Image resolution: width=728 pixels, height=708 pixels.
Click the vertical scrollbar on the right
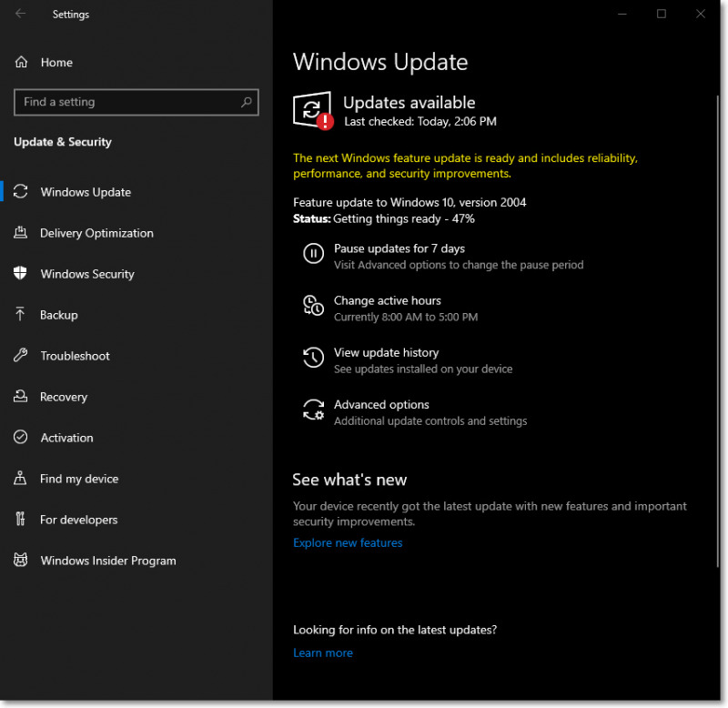[718, 330]
